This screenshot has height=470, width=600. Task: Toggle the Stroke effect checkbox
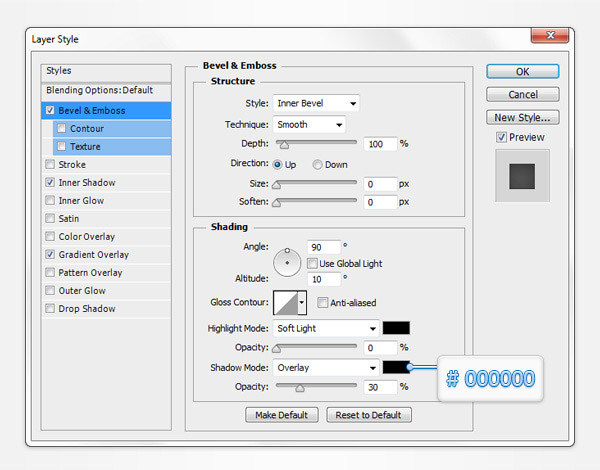(51, 165)
